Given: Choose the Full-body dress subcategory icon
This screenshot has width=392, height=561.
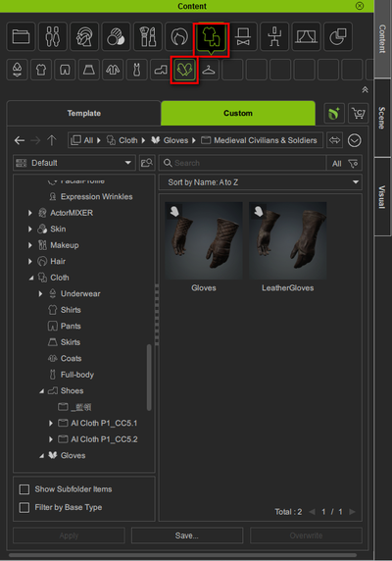Looking at the screenshot, I should (137, 70).
